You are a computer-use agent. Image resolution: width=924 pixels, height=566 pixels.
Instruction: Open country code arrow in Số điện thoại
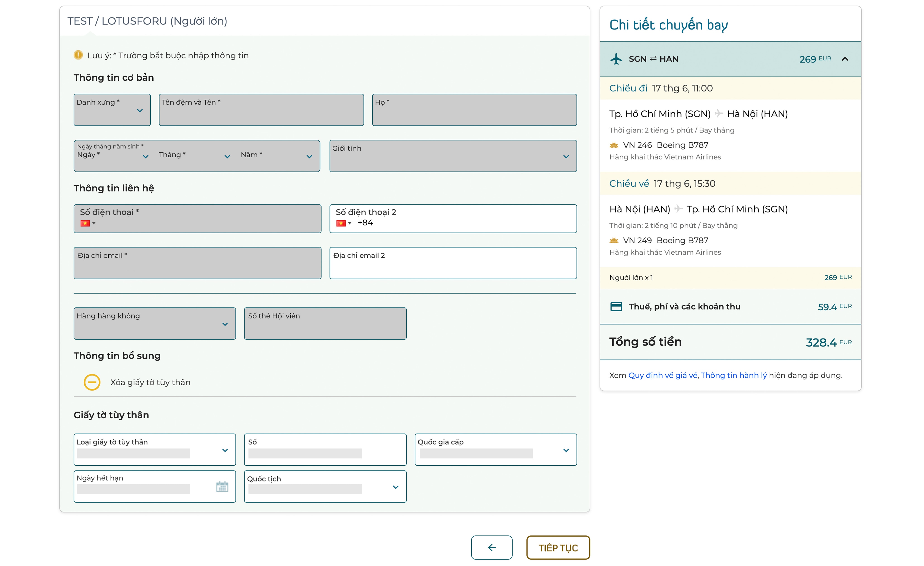(94, 223)
